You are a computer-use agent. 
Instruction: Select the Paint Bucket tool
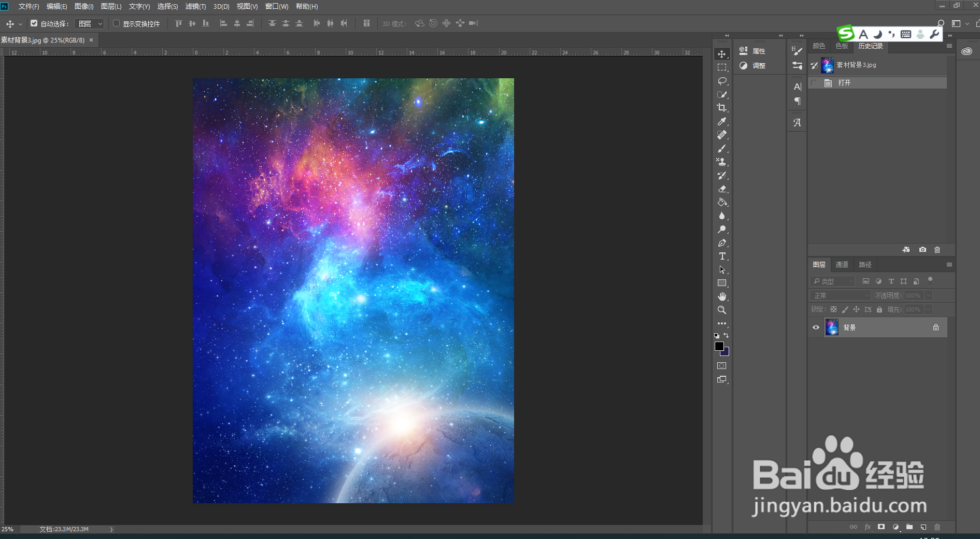[722, 202]
